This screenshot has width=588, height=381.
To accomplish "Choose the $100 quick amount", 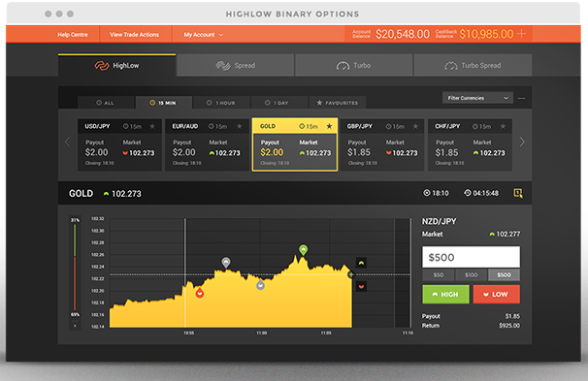I will click(x=472, y=275).
